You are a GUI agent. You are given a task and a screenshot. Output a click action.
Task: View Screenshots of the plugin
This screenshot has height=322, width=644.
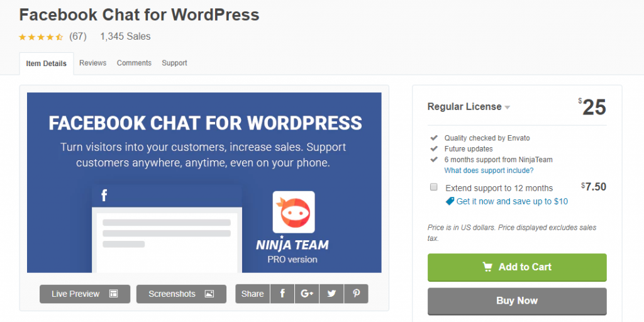tap(181, 294)
